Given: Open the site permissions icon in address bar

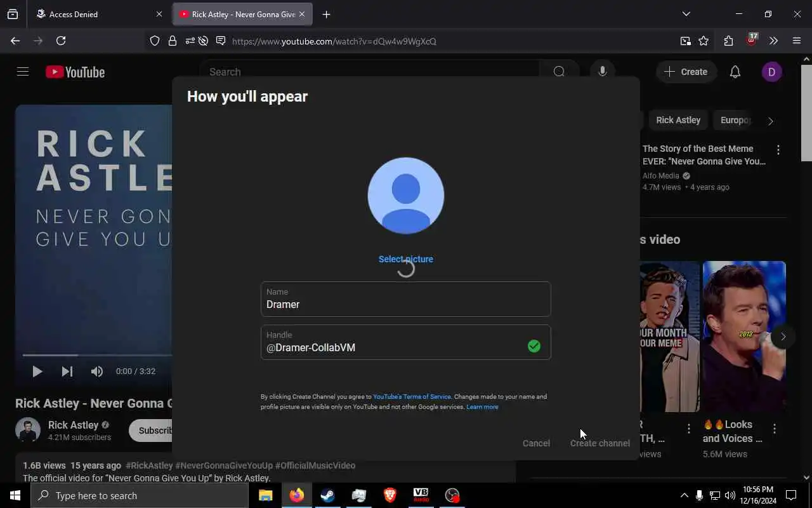Looking at the screenshot, I should 190,41.
